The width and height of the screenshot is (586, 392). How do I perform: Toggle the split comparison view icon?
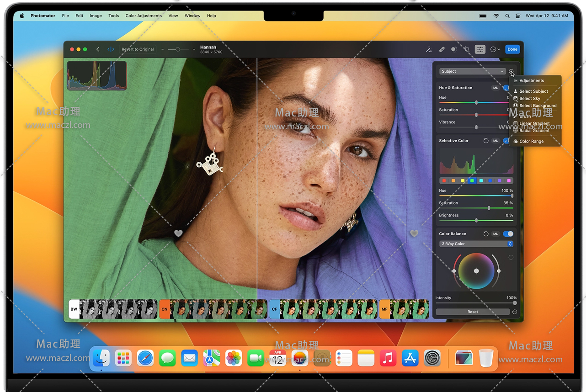[111, 49]
